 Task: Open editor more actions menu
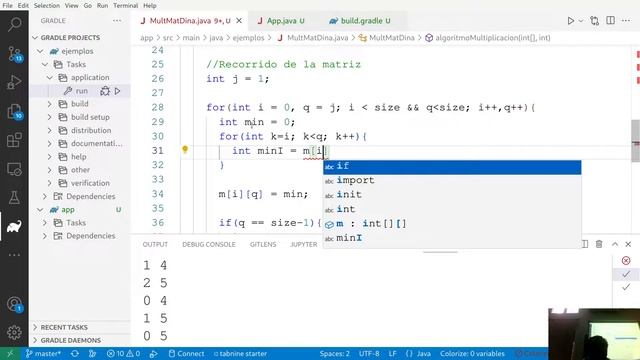coord(626,20)
